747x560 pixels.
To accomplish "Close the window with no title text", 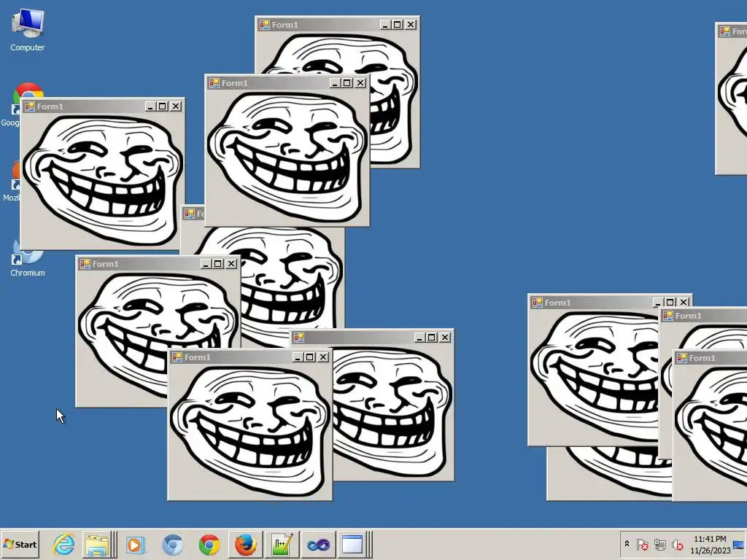I will click(x=445, y=337).
